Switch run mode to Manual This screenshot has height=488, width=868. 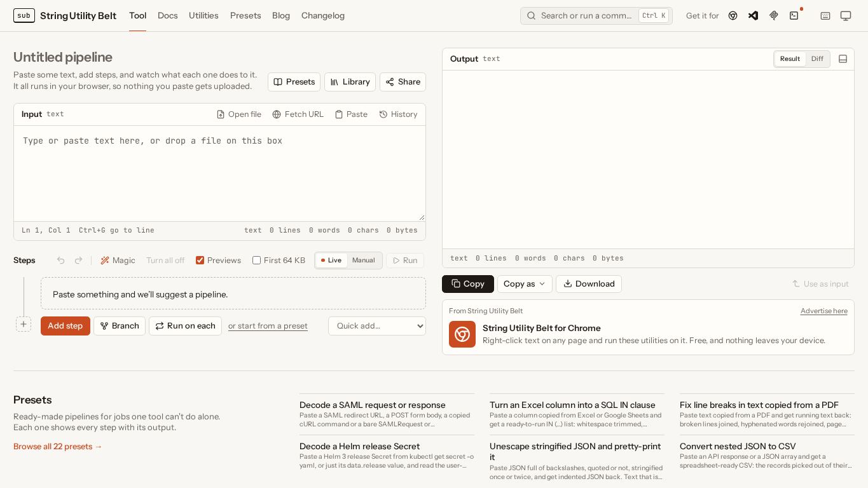364,261
